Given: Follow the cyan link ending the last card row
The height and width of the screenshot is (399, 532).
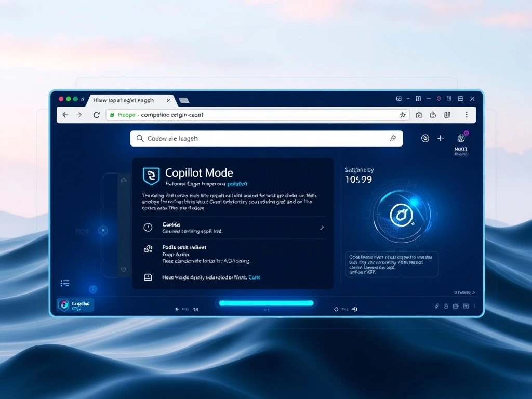Looking at the screenshot, I should pos(254,277).
